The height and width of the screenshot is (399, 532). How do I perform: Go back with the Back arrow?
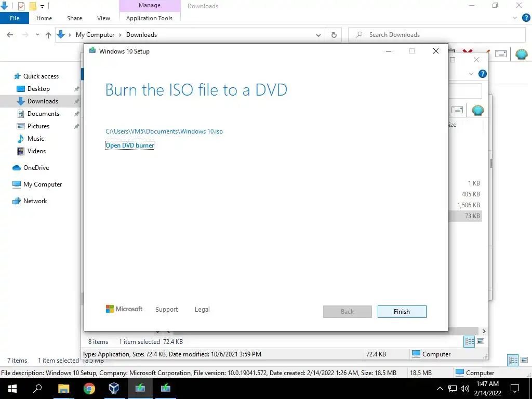[x=10, y=35]
